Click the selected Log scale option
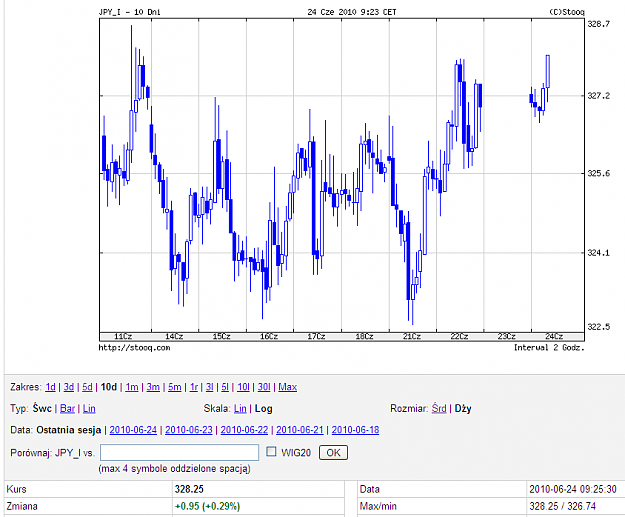The width and height of the screenshot is (625, 517). [x=263, y=409]
